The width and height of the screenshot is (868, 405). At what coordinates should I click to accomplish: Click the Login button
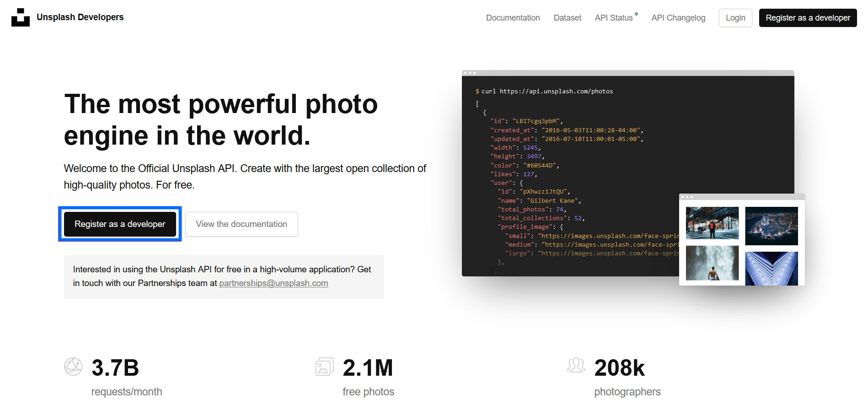coord(735,18)
